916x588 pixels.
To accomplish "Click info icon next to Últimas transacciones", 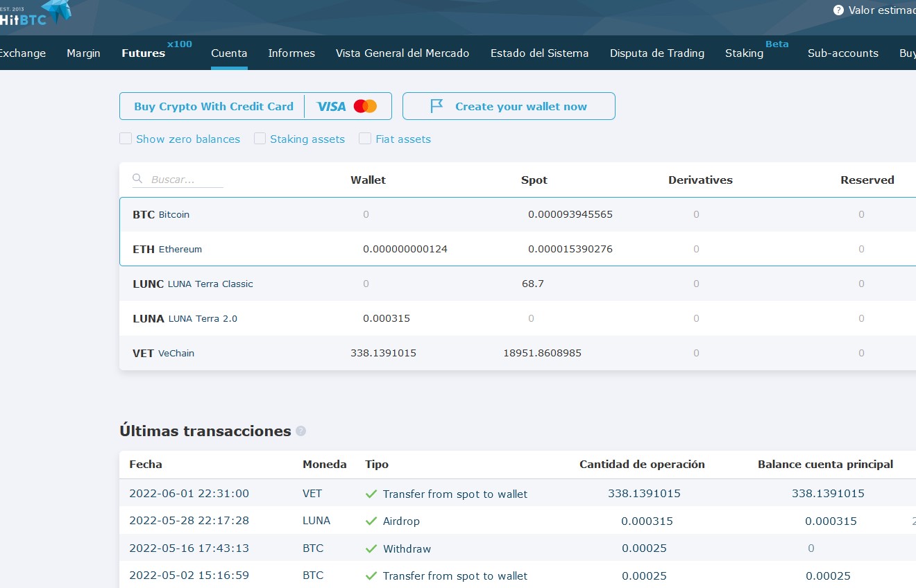I will coord(300,431).
